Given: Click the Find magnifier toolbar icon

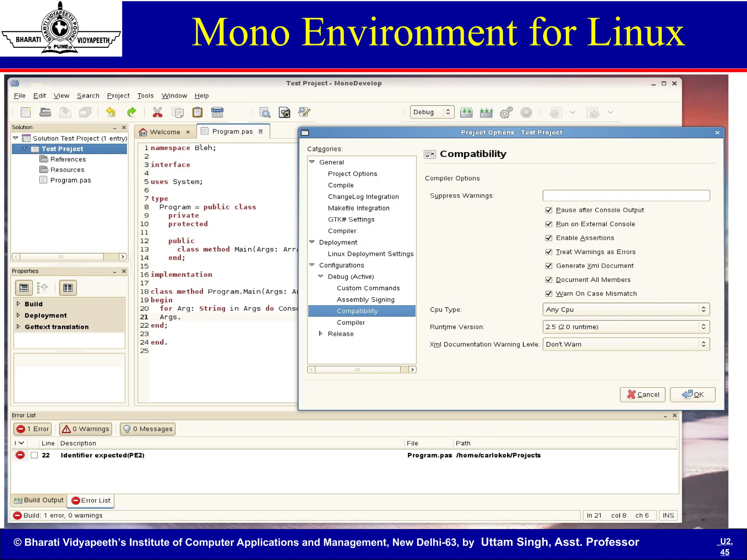Looking at the screenshot, I should (265, 112).
